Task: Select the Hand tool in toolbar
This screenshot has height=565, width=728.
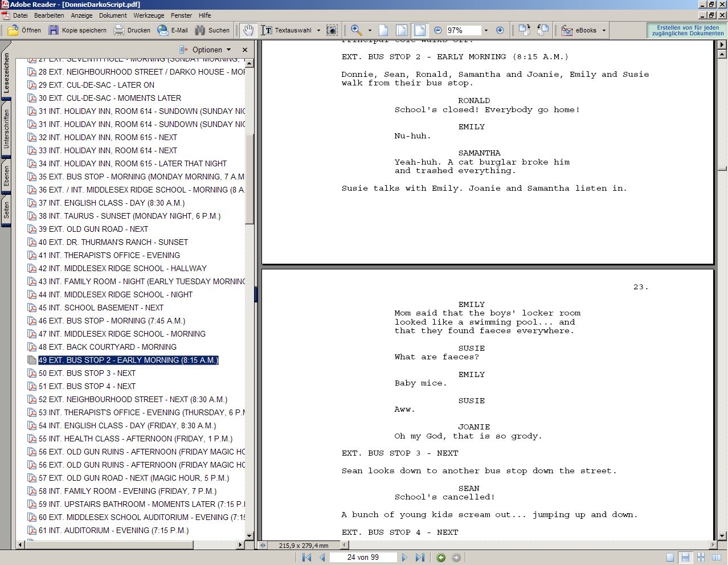Action: pyautogui.click(x=248, y=30)
